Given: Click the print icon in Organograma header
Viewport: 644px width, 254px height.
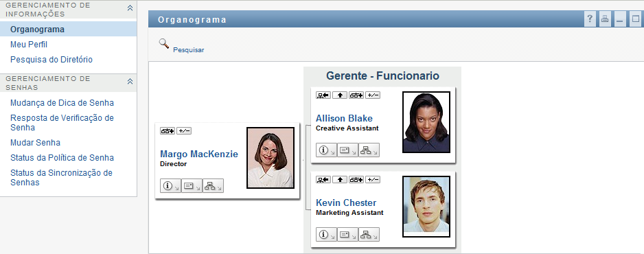Looking at the screenshot, I should point(605,19).
